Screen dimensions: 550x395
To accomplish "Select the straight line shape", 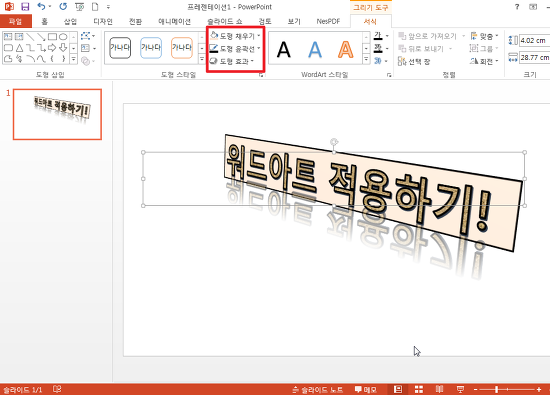I will pyautogui.click(x=30, y=36).
